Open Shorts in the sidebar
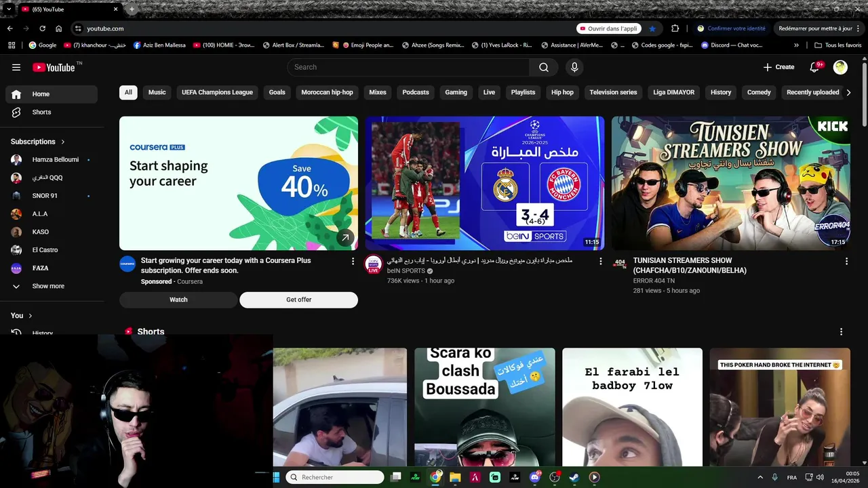This screenshot has width=868, height=488. (x=52, y=112)
